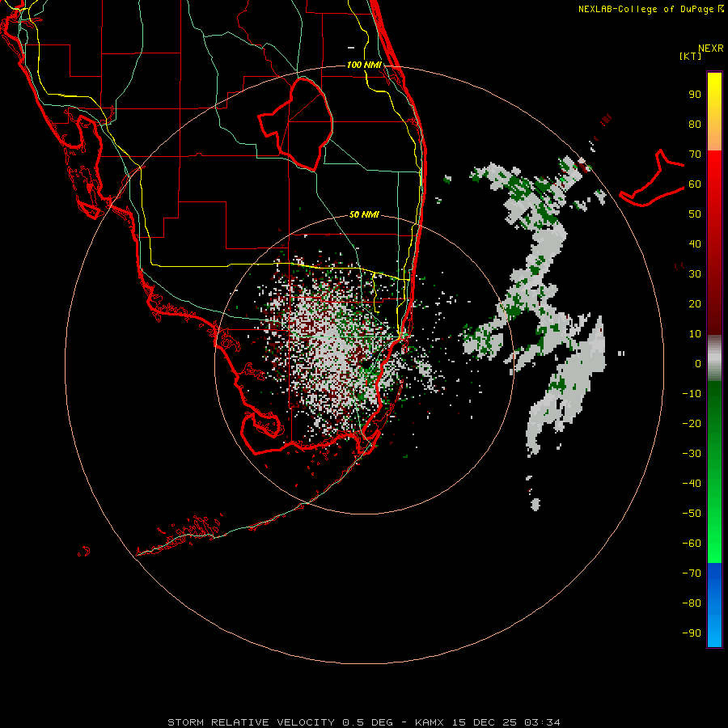This screenshot has height=728, width=728.
Task: Click the positive 30 value on the velocity scale
Action: 695,274
